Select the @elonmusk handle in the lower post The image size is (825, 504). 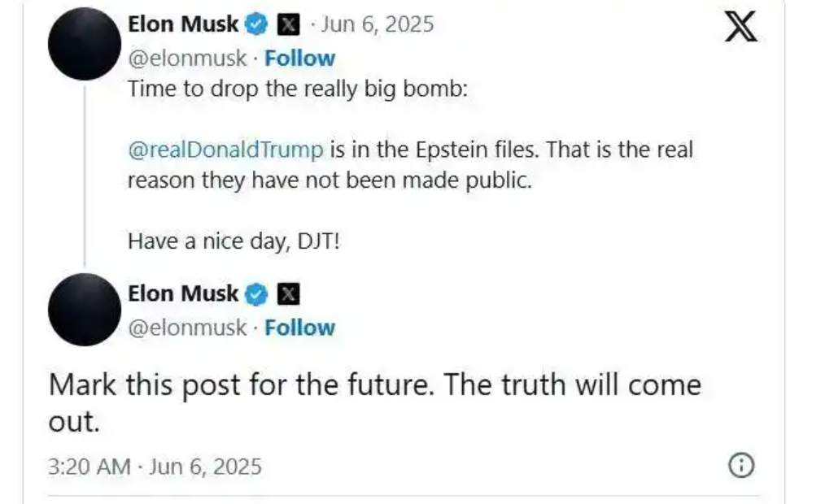click(x=186, y=328)
